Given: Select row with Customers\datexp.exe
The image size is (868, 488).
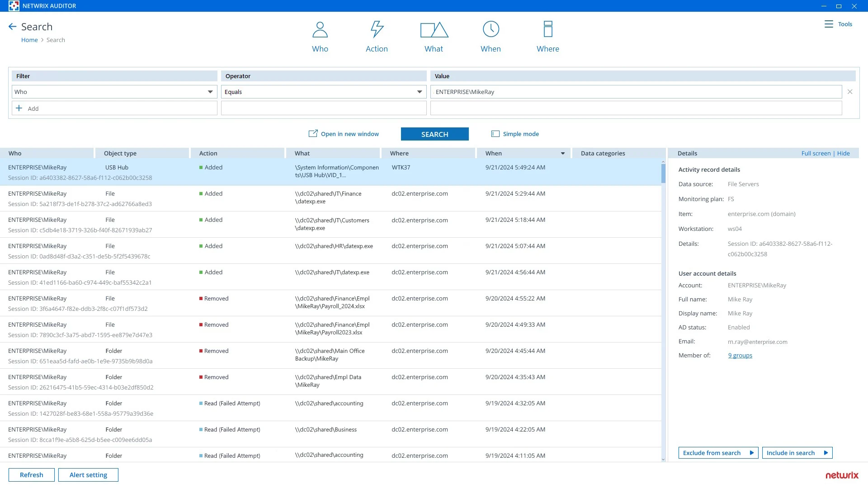Looking at the screenshot, I should point(330,225).
